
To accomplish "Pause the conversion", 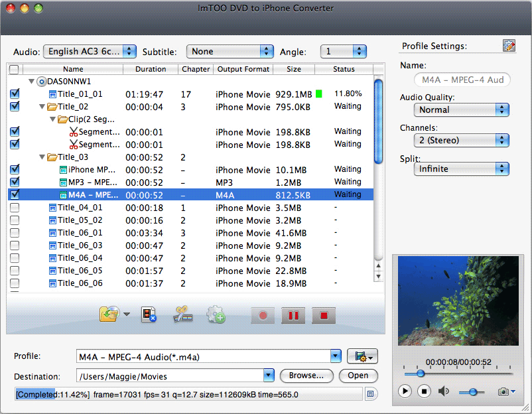I will click(293, 316).
